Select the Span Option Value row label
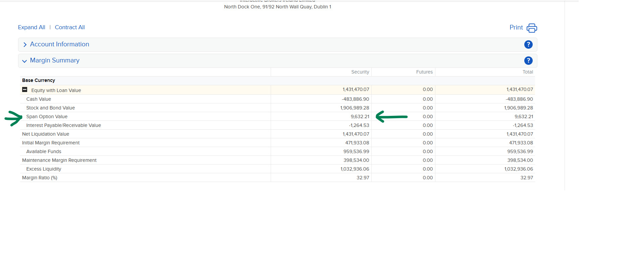The image size is (644, 276). click(47, 117)
